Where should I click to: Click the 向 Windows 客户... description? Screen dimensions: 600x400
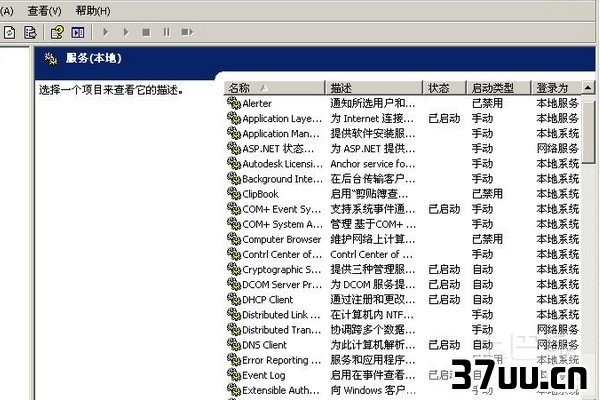373,390
